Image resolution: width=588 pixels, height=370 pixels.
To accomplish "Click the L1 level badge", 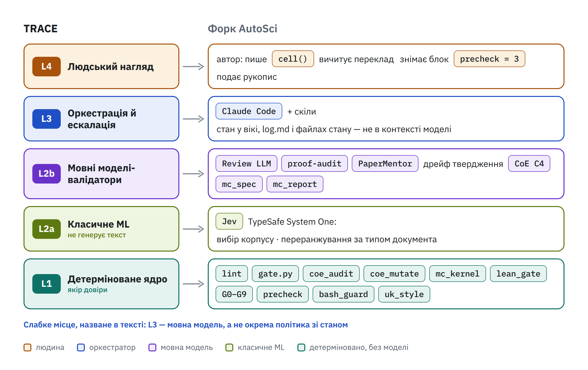I will [x=47, y=284].
